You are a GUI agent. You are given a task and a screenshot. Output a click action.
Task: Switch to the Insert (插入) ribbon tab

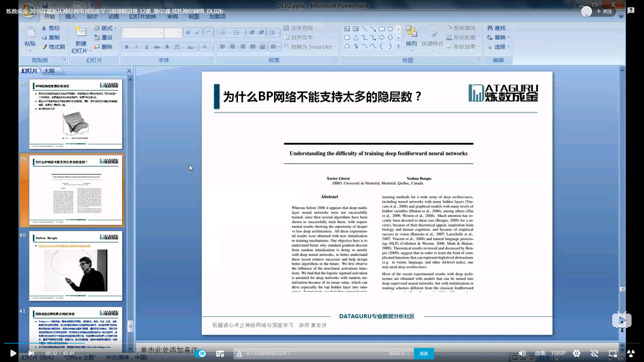point(71,16)
